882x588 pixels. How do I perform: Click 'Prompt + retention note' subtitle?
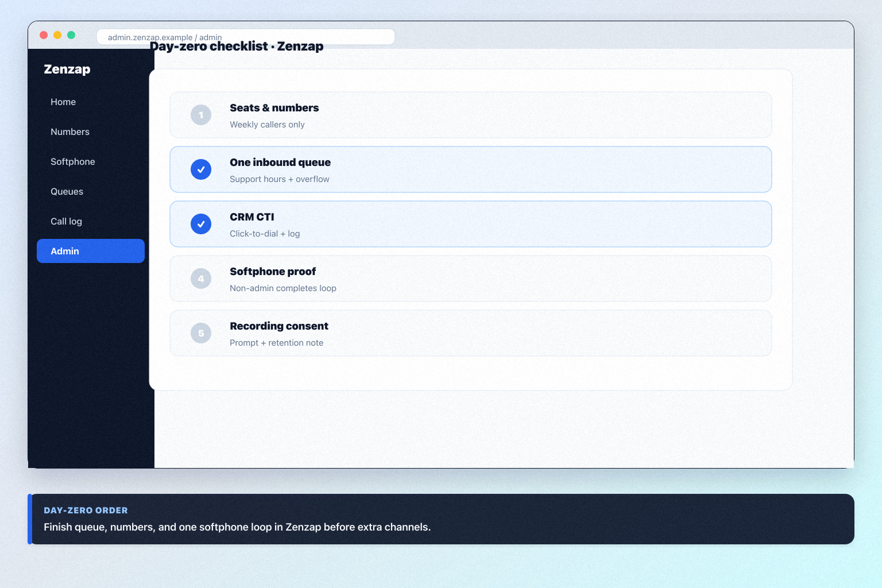pyautogui.click(x=276, y=343)
